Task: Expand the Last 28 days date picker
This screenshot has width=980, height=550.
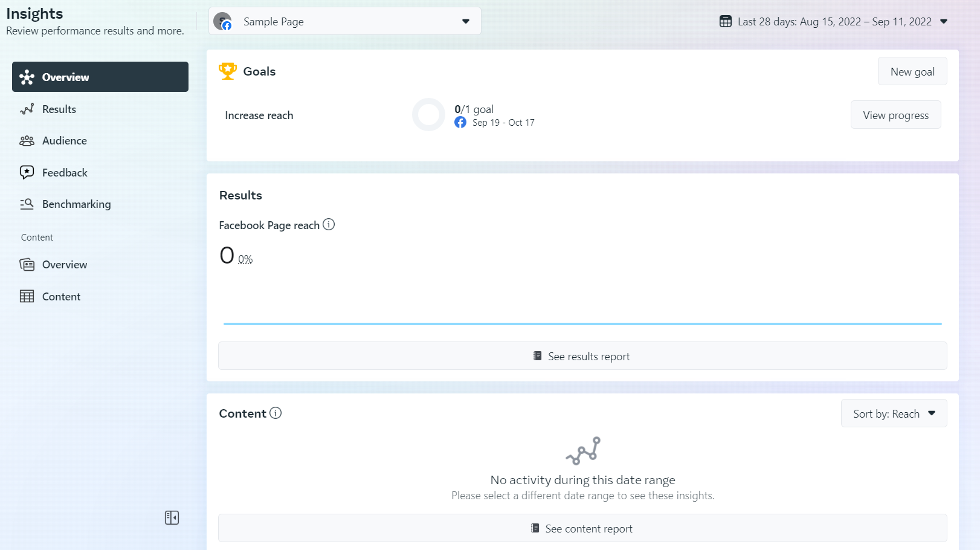Action: click(x=834, y=22)
